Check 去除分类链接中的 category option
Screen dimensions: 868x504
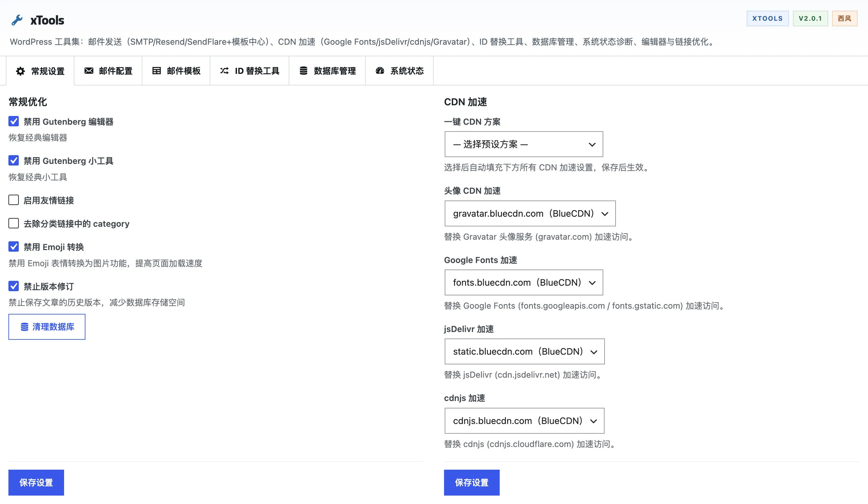click(x=14, y=223)
